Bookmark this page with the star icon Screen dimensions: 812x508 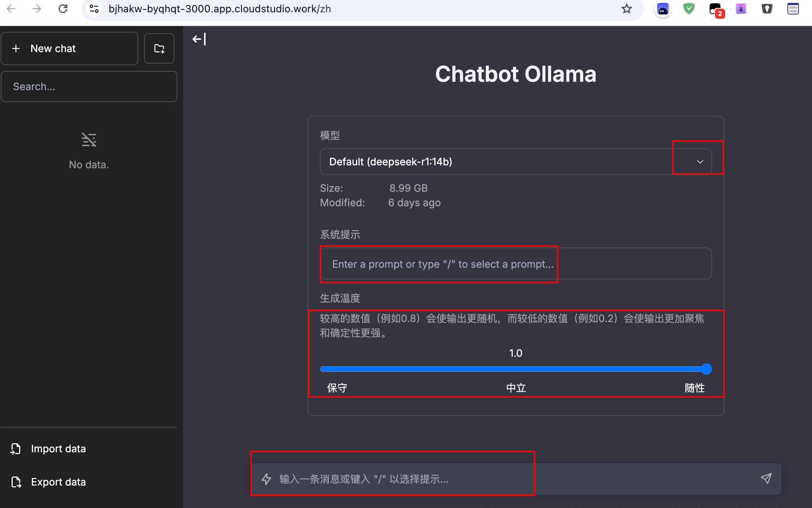[x=626, y=9]
